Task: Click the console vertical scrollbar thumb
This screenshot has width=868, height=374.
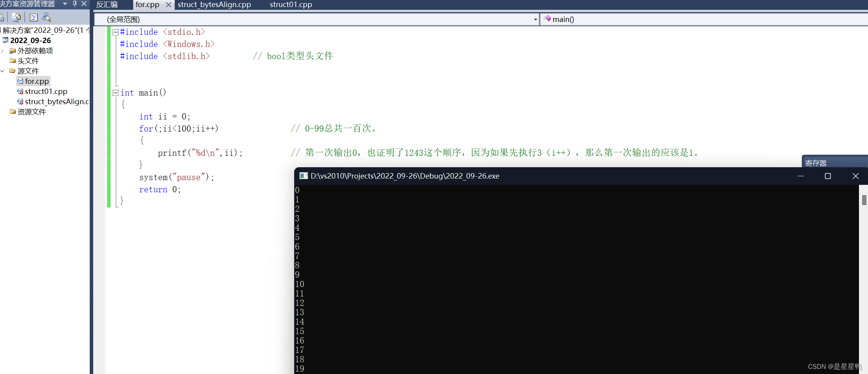Action: click(864, 200)
